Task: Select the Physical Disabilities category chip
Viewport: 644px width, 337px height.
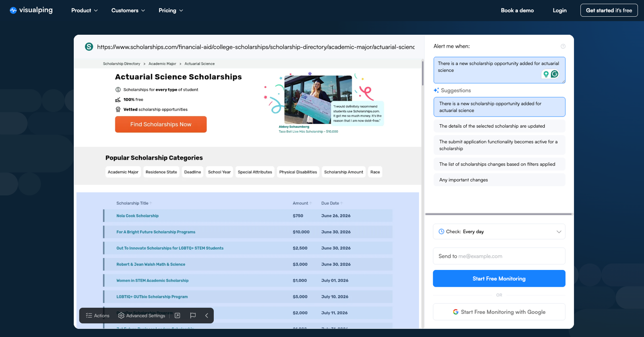Action: tap(298, 172)
